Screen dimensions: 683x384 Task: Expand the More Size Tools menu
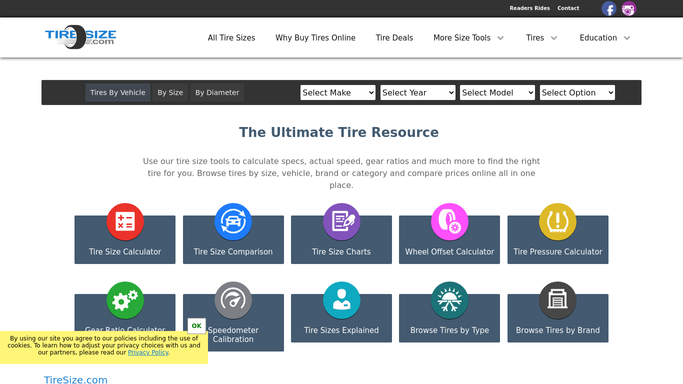click(468, 38)
